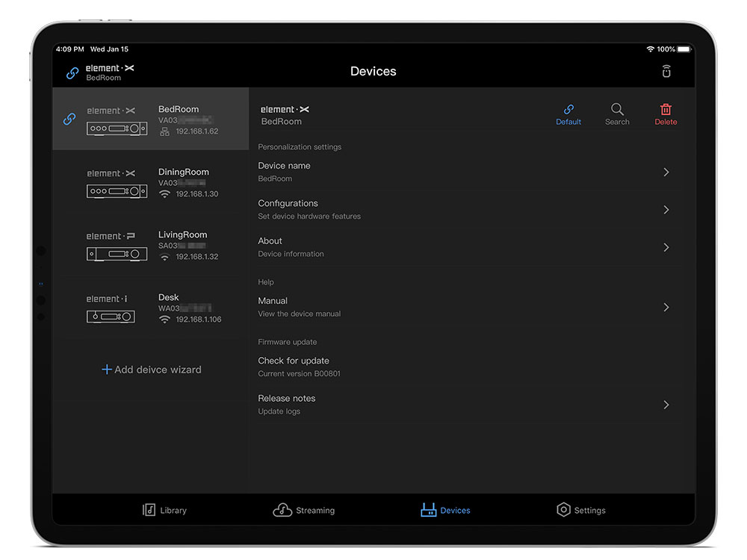Click the remote control icon in header
This screenshot has height=560, width=747.
(666, 72)
